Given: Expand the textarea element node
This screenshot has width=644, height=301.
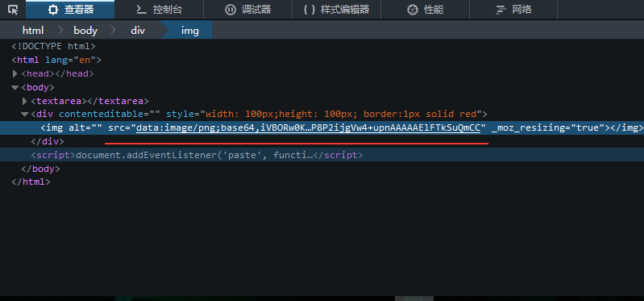Looking at the screenshot, I should [25, 101].
